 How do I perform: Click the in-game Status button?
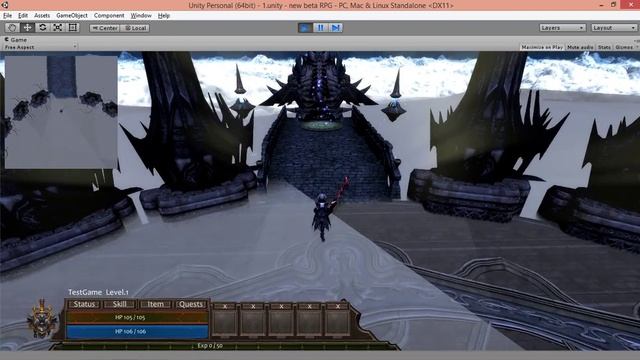[84, 304]
